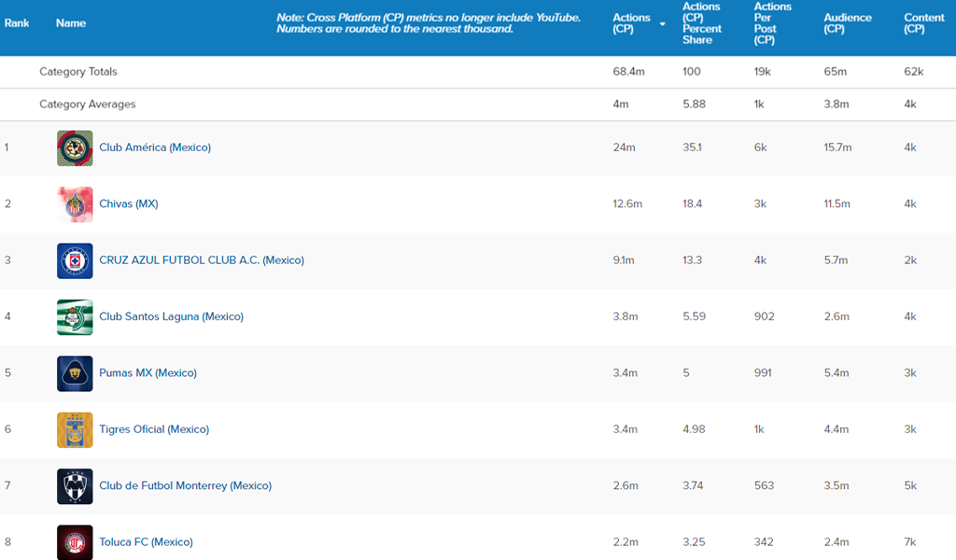Click Chivas' 12.6m actions value
956x560 pixels.
click(x=627, y=203)
